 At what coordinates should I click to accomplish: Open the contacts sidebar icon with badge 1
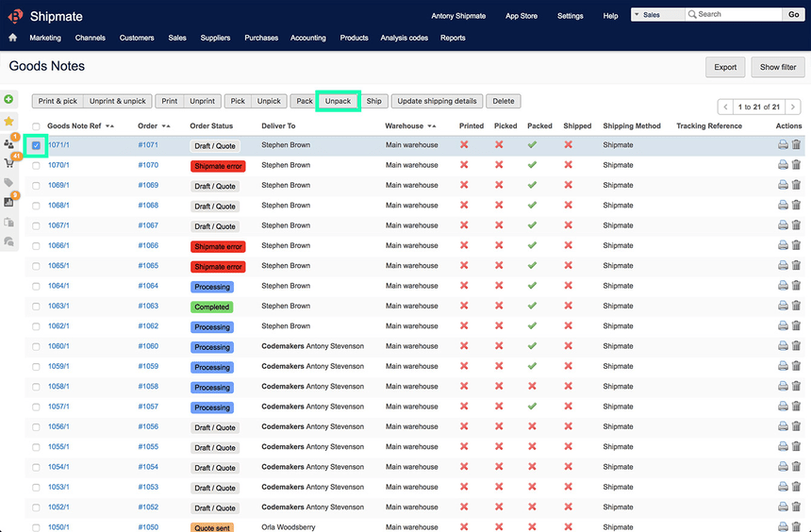point(8,143)
